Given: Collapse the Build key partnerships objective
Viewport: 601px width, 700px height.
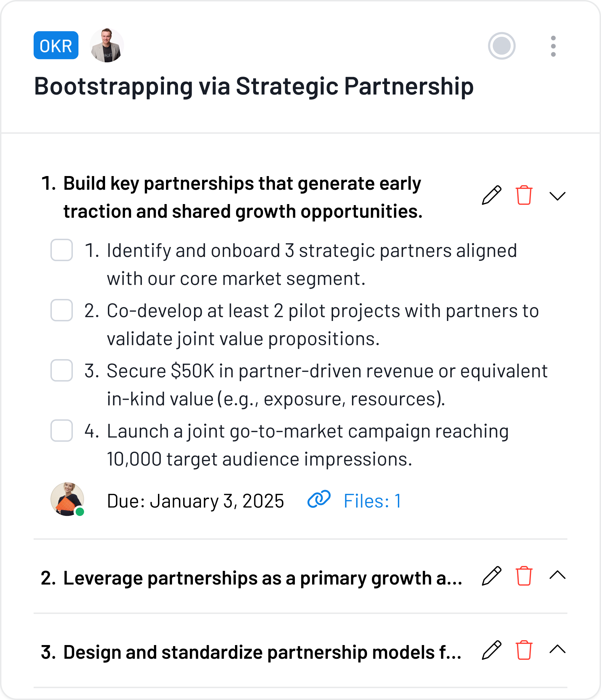Looking at the screenshot, I should pos(557,196).
